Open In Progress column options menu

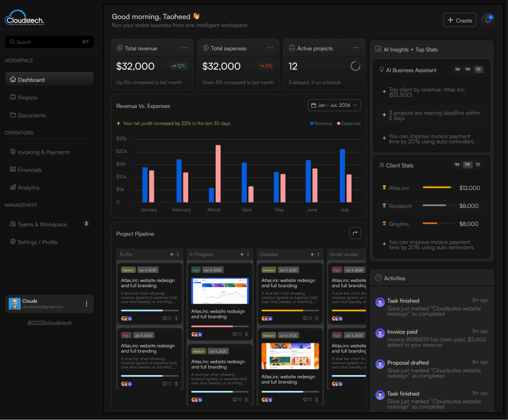coord(248,254)
